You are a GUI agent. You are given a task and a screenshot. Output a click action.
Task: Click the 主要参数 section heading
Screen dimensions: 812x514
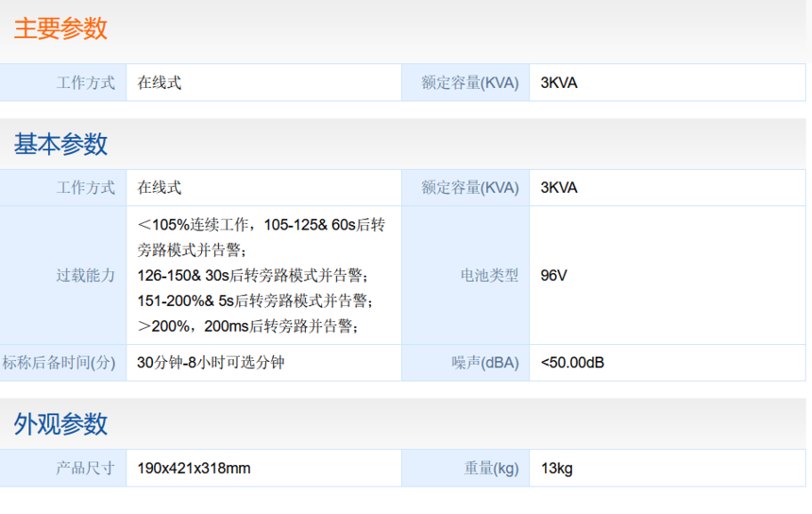pos(60,29)
